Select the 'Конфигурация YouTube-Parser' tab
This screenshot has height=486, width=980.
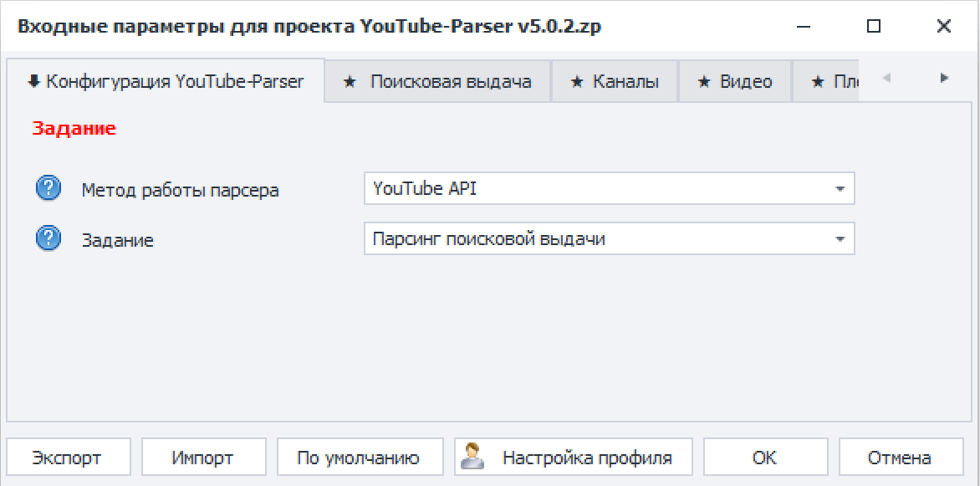[x=166, y=80]
